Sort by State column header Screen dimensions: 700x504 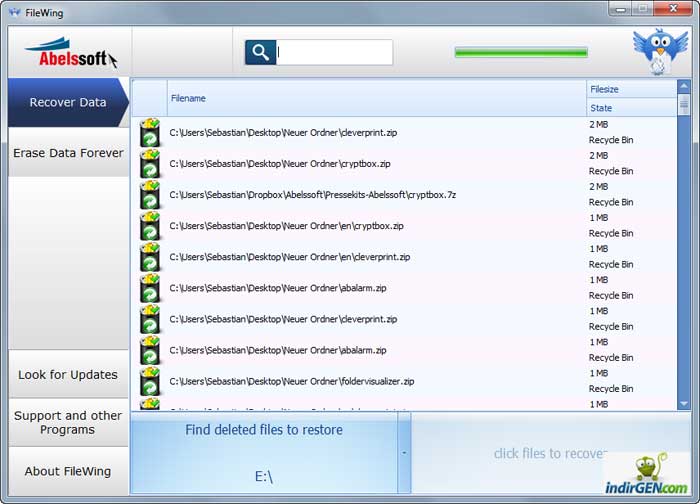[x=631, y=108]
